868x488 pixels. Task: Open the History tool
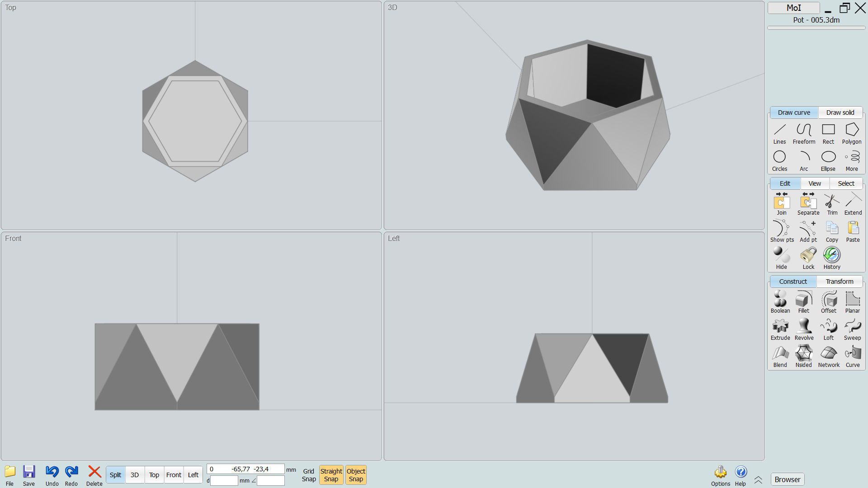point(832,258)
